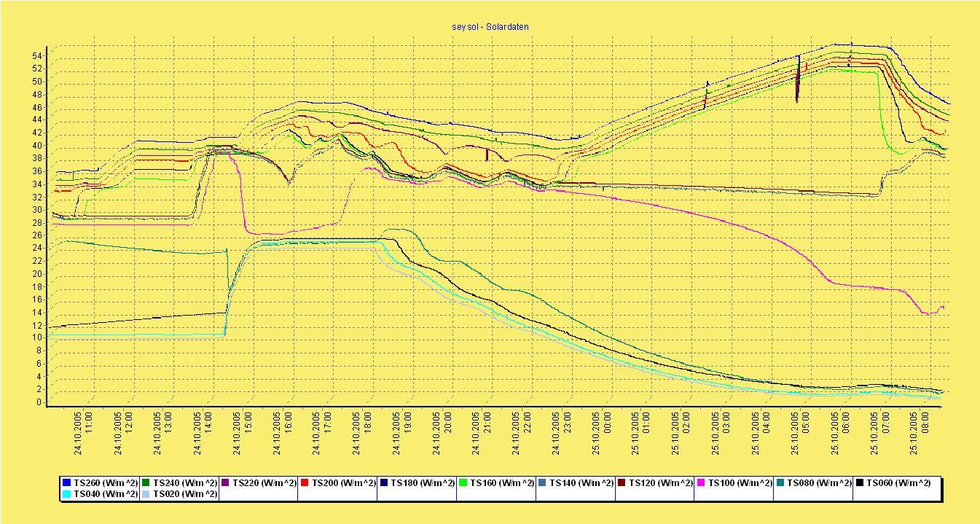The width and height of the screenshot is (980, 524).
Task: Select the purple TS220 legend swatch
Action: [x=225, y=482]
